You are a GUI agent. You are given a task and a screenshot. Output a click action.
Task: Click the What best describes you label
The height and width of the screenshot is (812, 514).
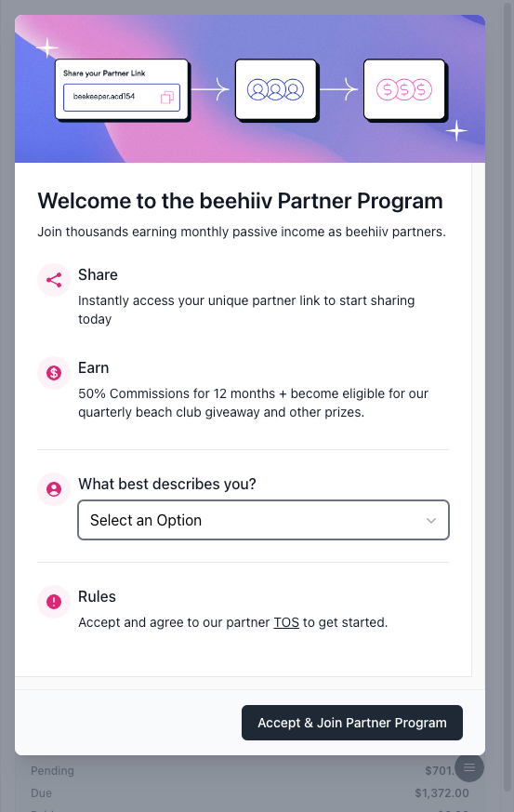(x=167, y=484)
